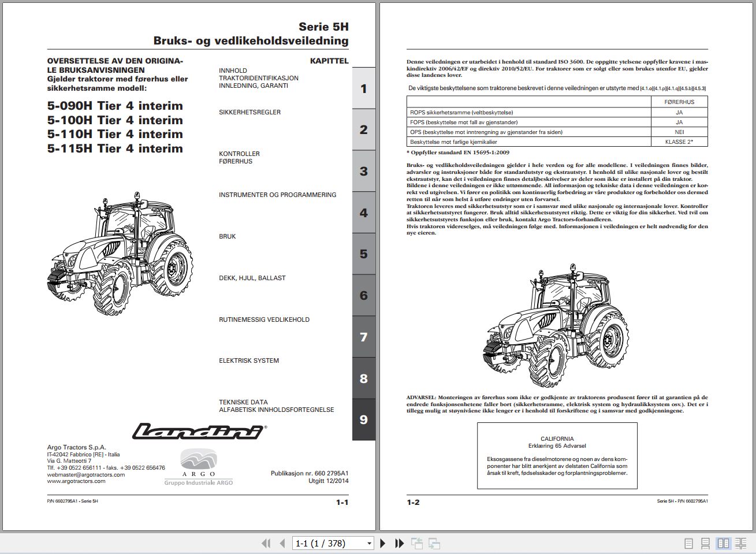Viewport: 756px width, 554px height.
Task: Open chapter 5 tab
Action: pyautogui.click(x=364, y=254)
